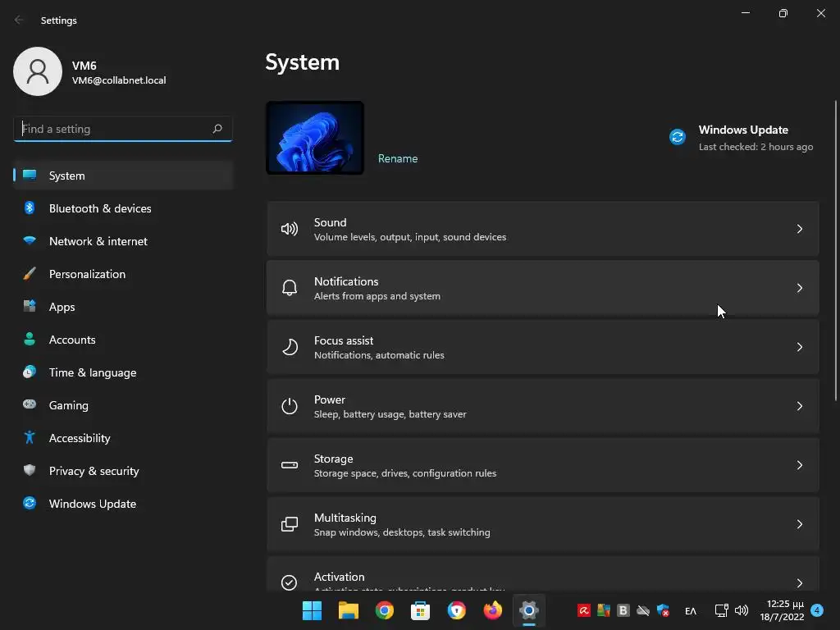Click the OneDrive cloud tray icon
This screenshot has height=630, width=840.
coord(643,610)
